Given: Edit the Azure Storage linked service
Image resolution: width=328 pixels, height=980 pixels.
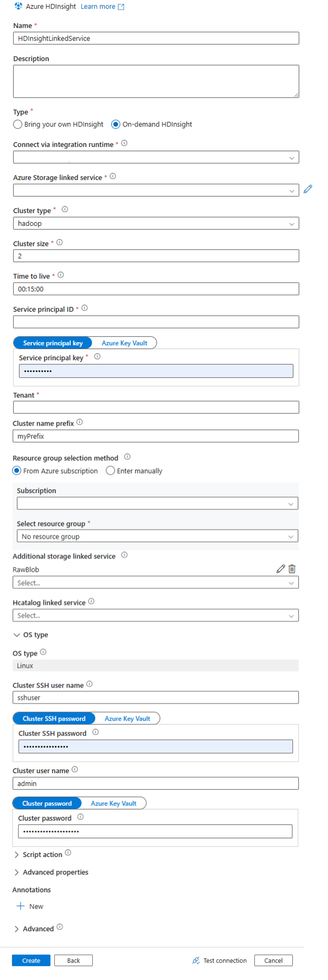Looking at the screenshot, I should tap(309, 189).
